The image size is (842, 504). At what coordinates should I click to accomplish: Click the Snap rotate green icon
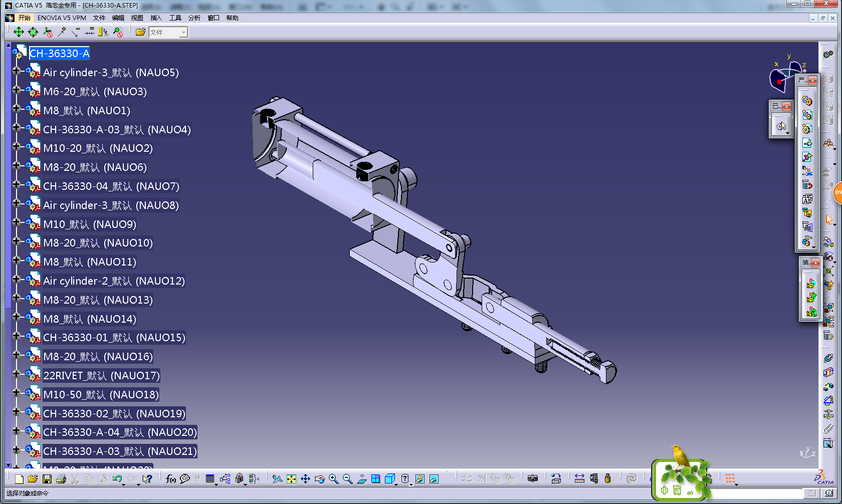tap(33, 32)
